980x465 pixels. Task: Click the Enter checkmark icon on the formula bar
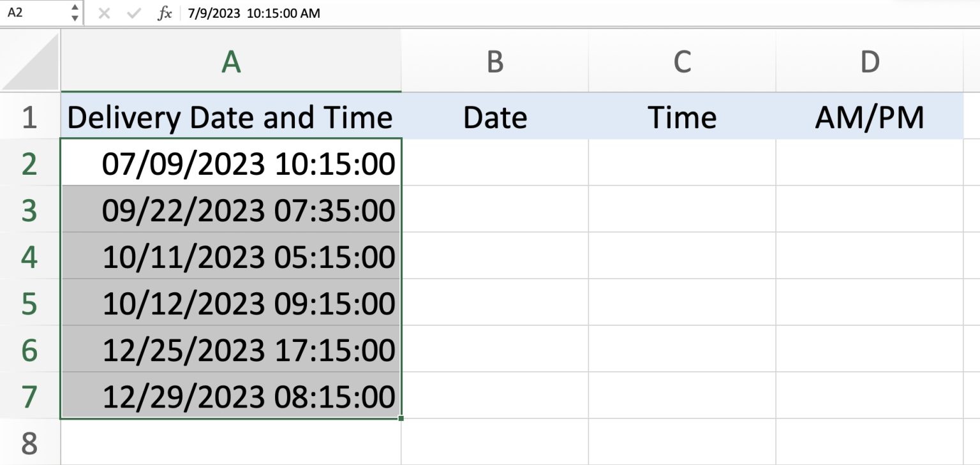(132, 13)
